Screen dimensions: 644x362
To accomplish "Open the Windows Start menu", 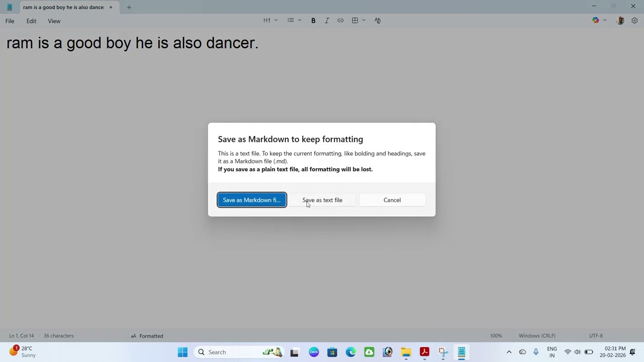I will (x=183, y=352).
